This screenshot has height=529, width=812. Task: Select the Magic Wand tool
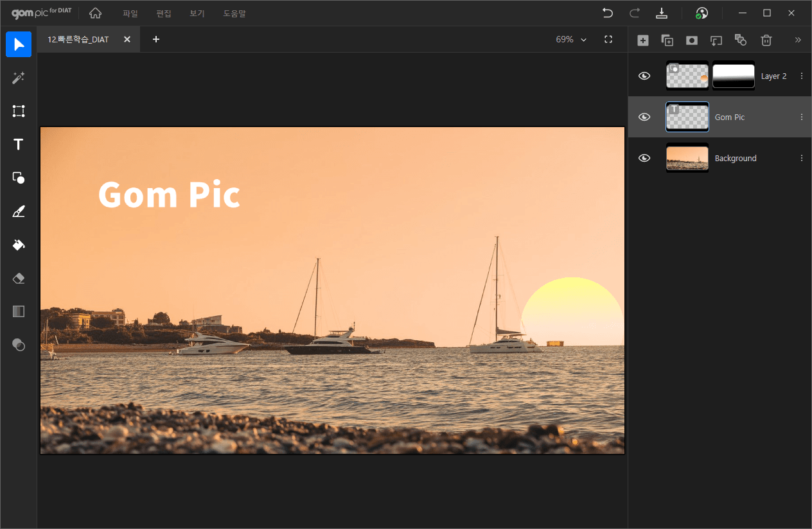pyautogui.click(x=19, y=78)
